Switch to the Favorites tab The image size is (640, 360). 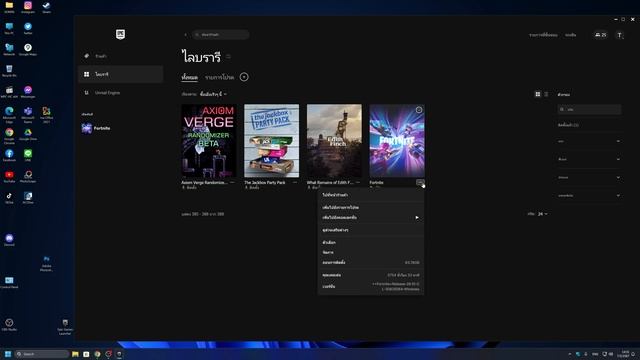tap(219, 77)
